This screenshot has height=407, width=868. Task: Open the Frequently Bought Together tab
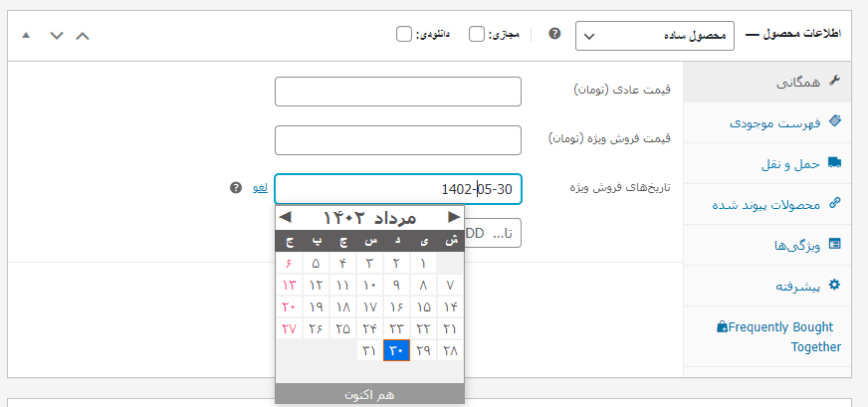point(778,336)
